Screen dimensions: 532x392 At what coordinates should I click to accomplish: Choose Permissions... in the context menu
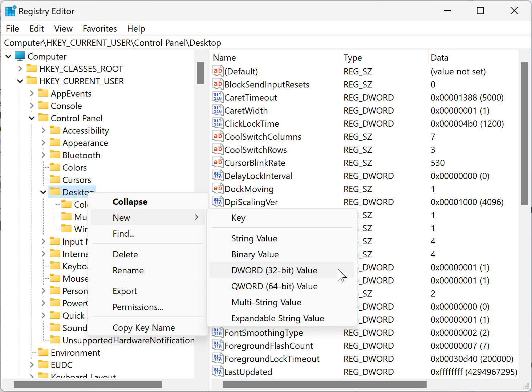coord(148,307)
